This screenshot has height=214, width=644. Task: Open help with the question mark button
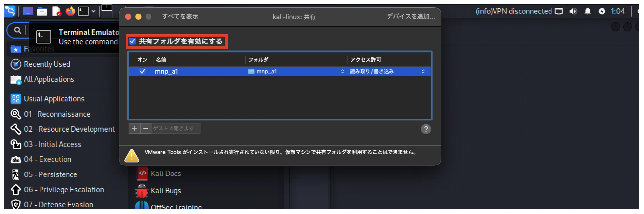pyautogui.click(x=426, y=129)
